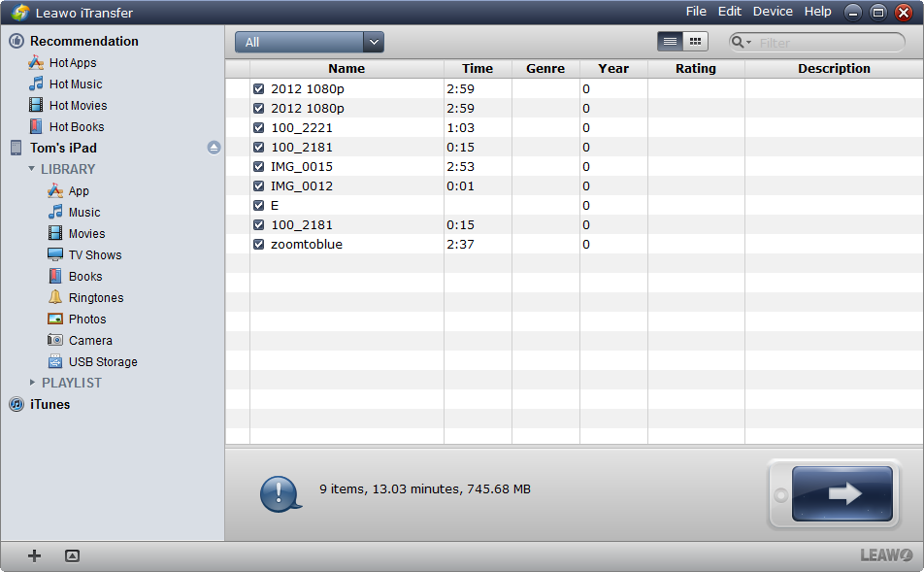Click the time value 0:01
Screen dimensions: 924x572
(x=460, y=185)
